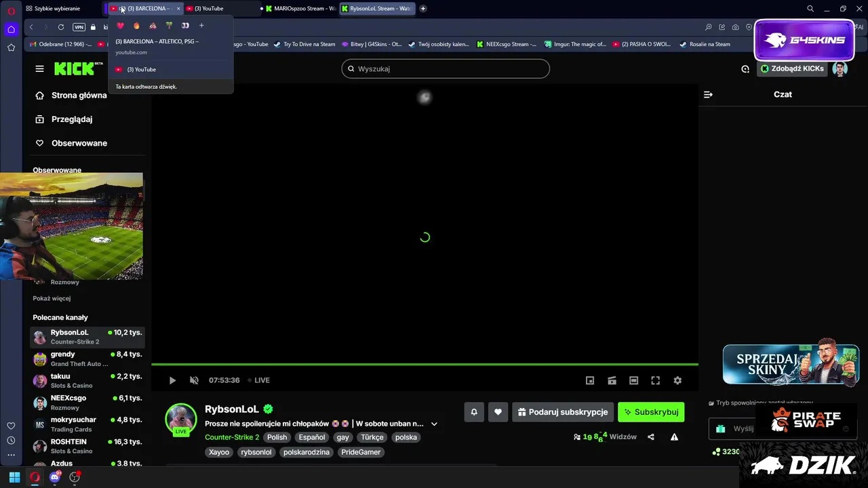
Task: Open the KICKs history icon
Action: click(x=745, y=68)
